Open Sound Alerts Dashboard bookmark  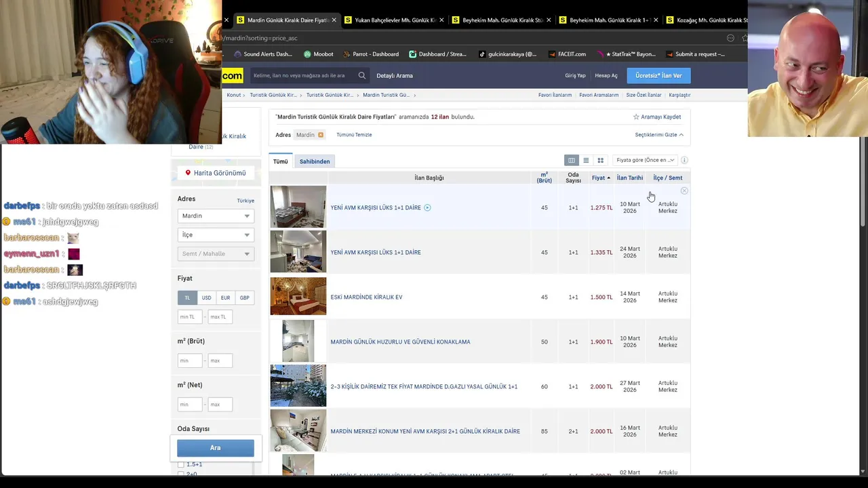[263, 54]
